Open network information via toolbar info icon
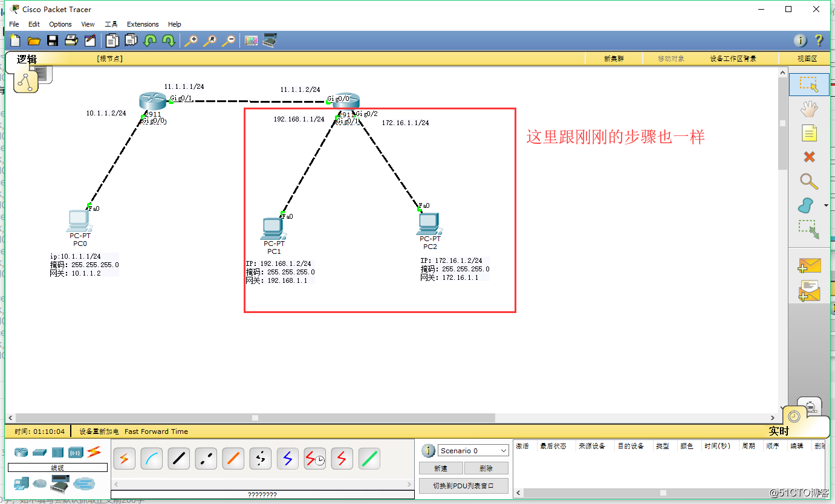 pos(800,40)
